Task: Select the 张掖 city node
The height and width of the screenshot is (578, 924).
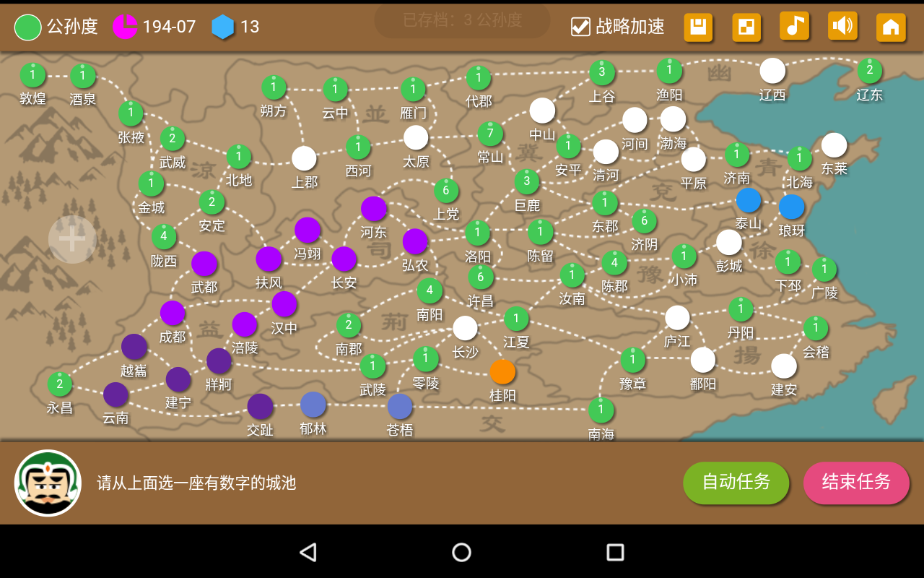Action: (131, 113)
